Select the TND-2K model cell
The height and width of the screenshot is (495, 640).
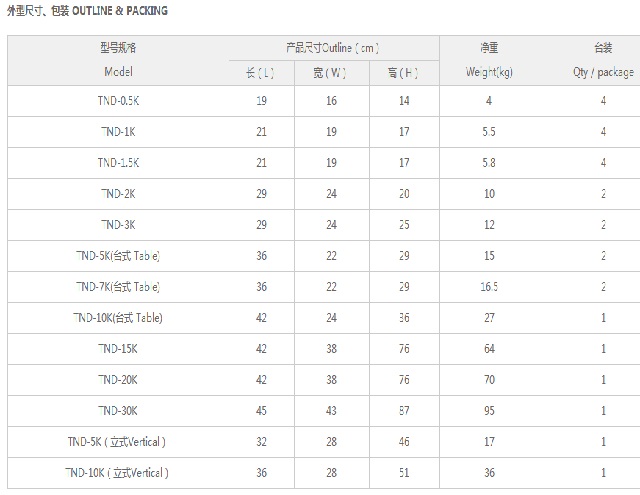pos(118,194)
